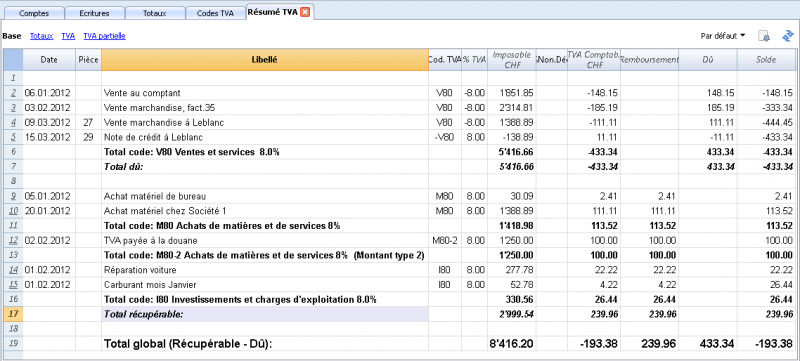Click the view settings icon beside Par défaut

point(764,36)
